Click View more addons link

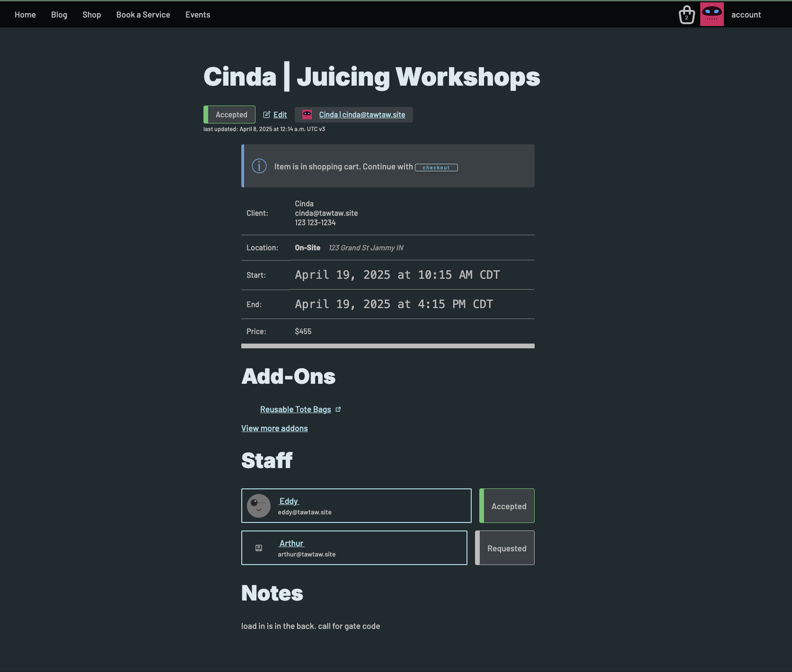point(274,428)
